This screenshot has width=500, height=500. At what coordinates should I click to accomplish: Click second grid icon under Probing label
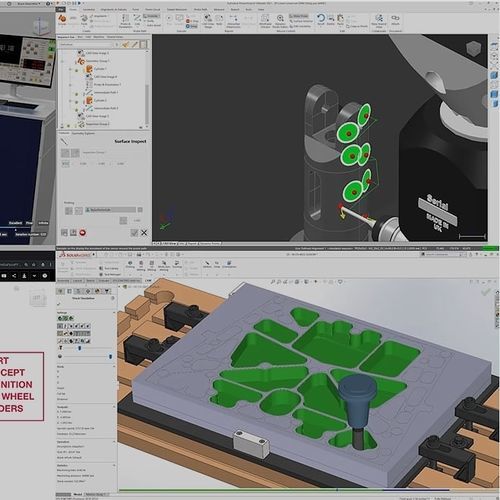(78, 210)
